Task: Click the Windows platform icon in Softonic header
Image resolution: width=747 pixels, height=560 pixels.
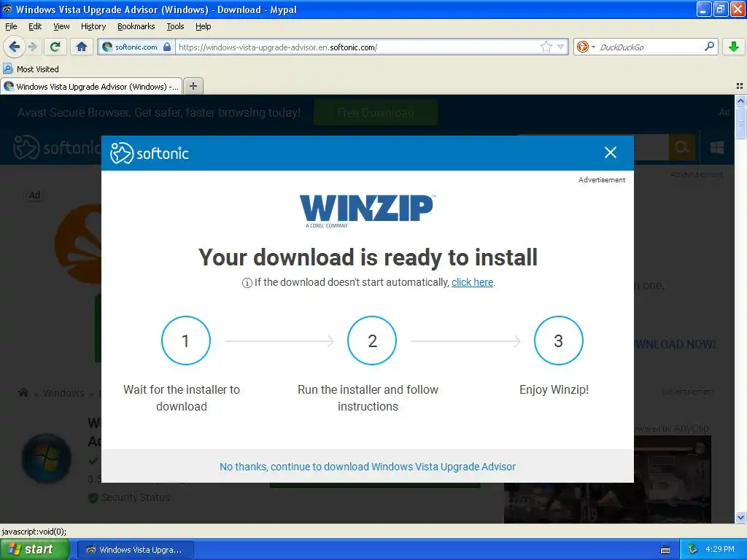Action: pyautogui.click(x=716, y=147)
